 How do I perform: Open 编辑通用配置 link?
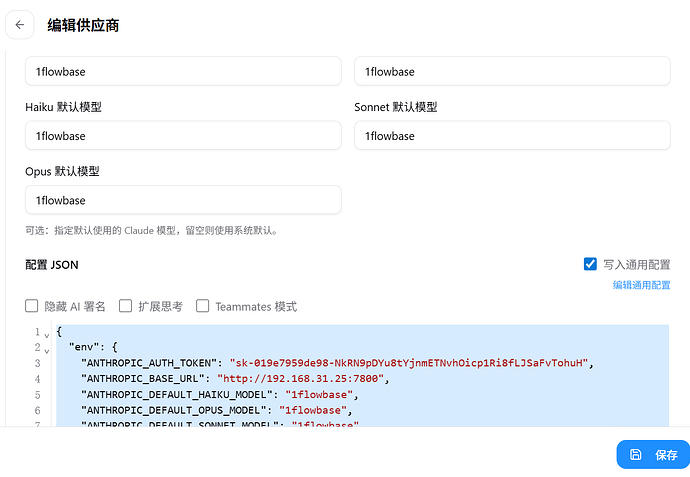(641, 285)
